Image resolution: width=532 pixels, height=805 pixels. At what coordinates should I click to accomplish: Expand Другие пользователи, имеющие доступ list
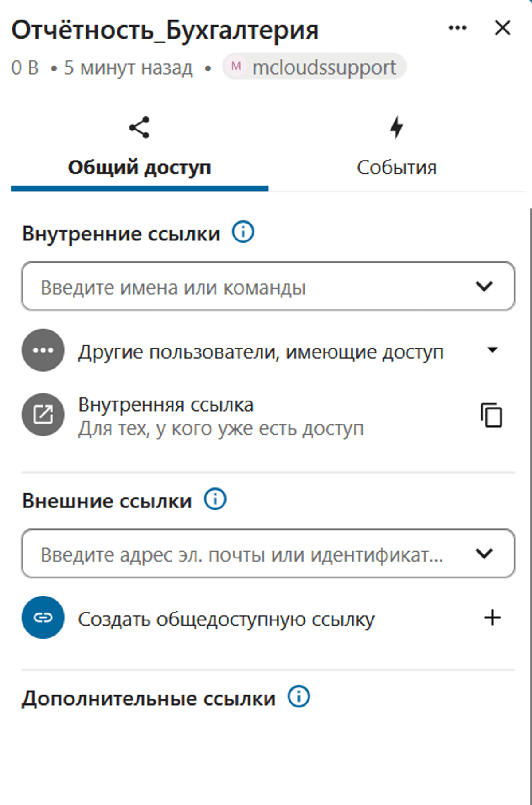pyautogui.click(x=492, y=350)
